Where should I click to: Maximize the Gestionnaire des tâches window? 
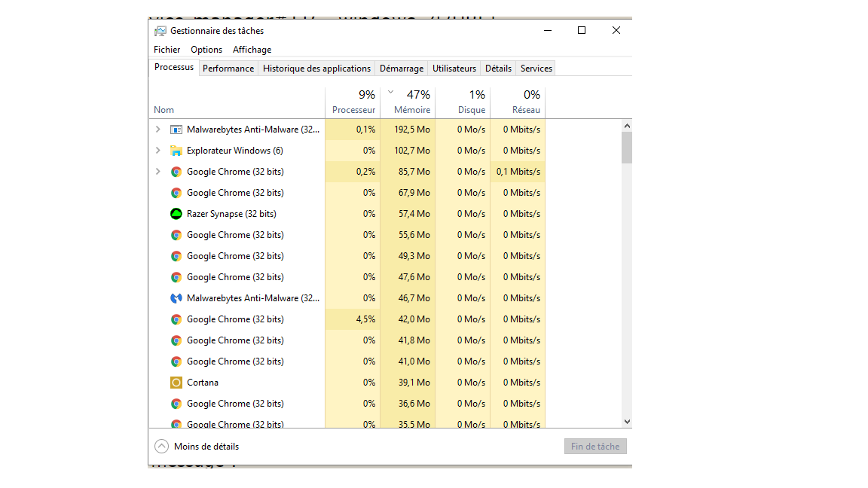click(581, 30)
